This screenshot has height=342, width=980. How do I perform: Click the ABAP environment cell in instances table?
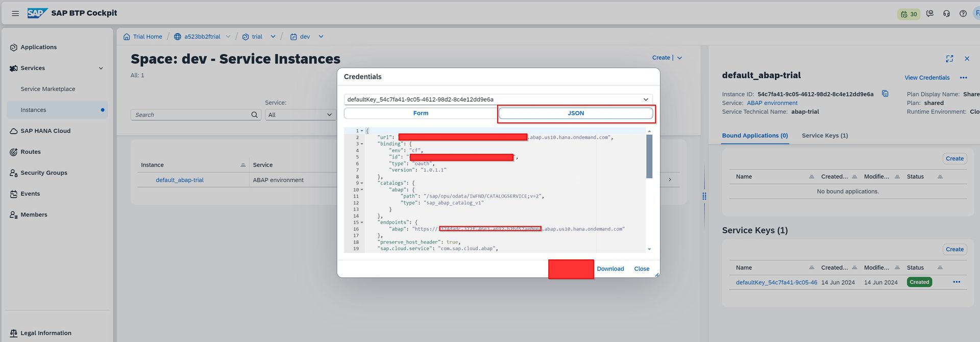pyautogui.click(x=278, y=180)
